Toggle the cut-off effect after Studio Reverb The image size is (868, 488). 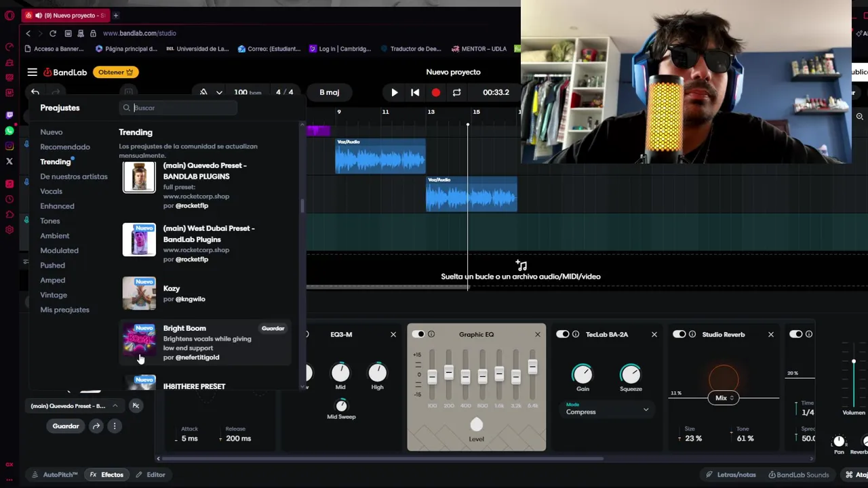tap(795, 334)
